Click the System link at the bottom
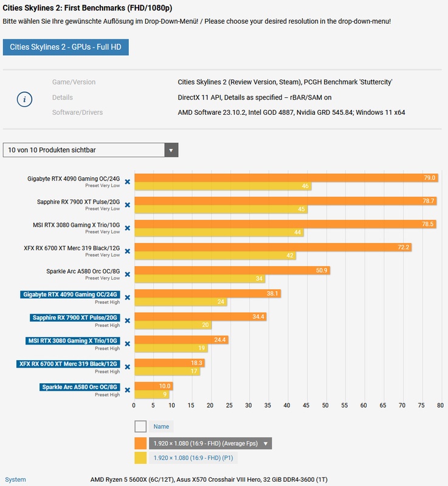Screen dimensions: 448x486 point(16,480)
